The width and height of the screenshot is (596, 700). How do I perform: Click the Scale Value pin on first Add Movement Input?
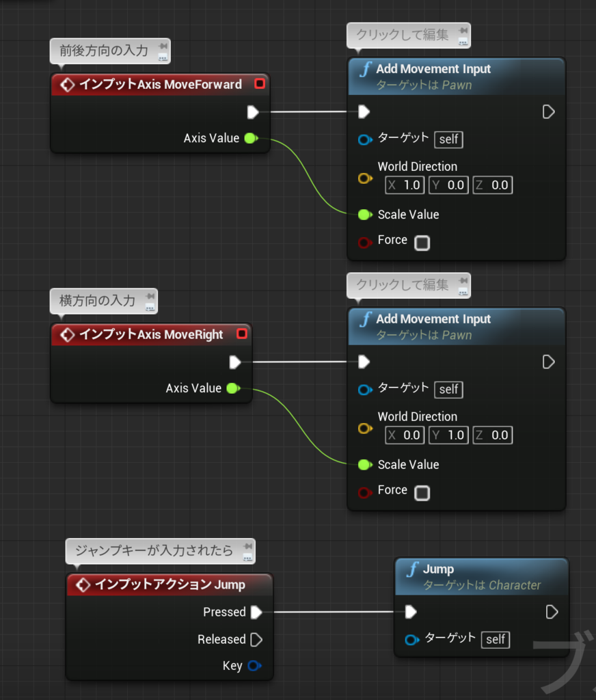coord(363,215)
